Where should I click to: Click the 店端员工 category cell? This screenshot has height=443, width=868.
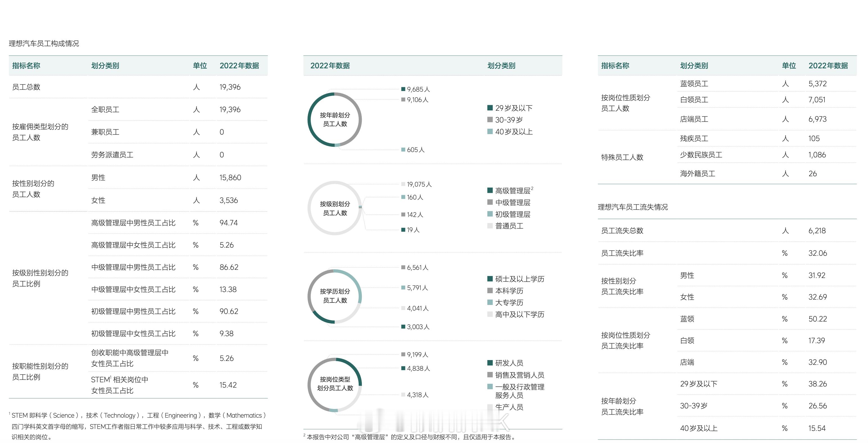(694, 119)
